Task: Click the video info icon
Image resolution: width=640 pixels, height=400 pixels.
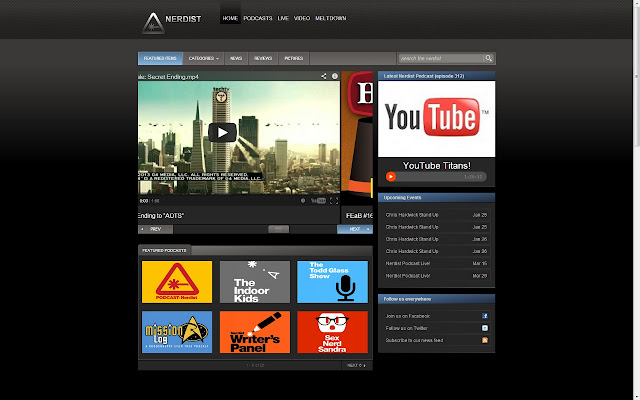Action: [x=335, y=76]
